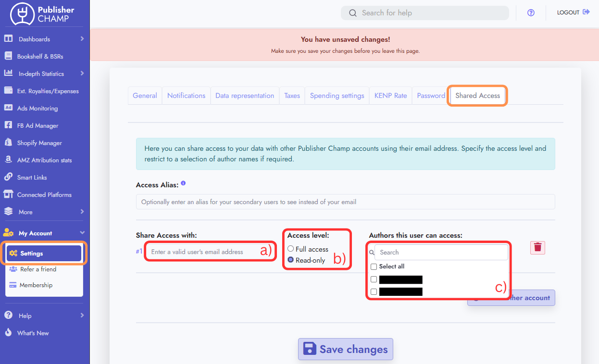Expand the In-depth Statistics chevron

click(x=82, y=73)
